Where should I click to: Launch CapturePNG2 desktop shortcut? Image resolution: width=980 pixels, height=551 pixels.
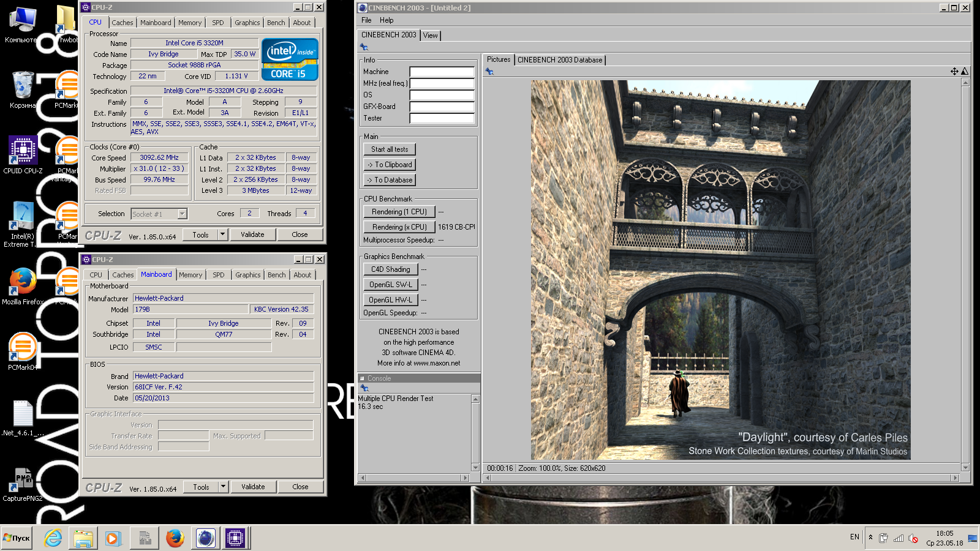23,485
